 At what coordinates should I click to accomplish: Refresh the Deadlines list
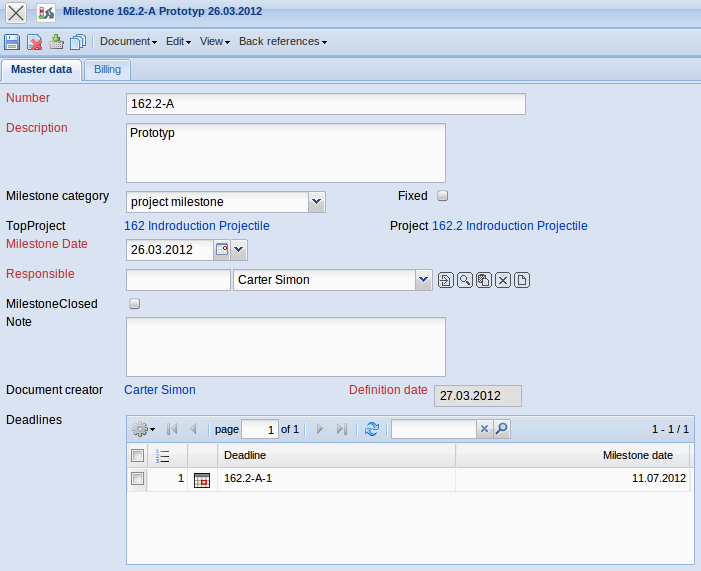click(x=372, y=429)
